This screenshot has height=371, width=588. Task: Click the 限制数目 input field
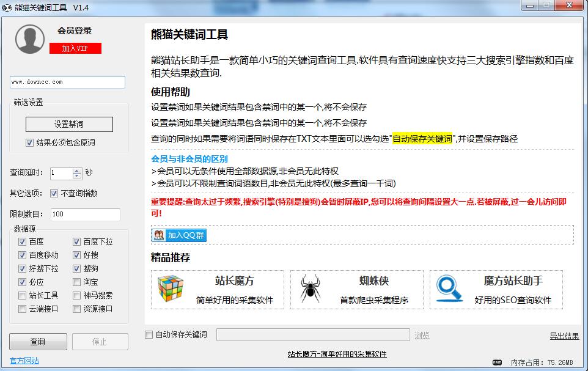(86, 215)
